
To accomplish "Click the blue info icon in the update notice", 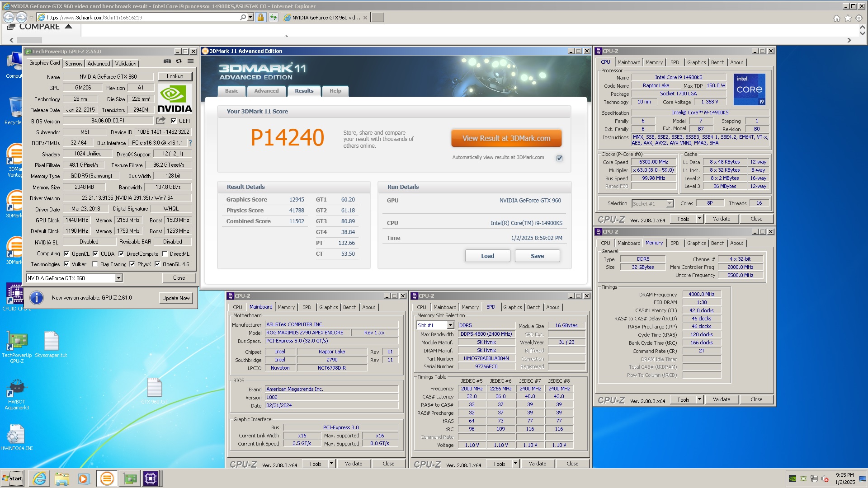I will pyautogui.click(x=37, y=298).
